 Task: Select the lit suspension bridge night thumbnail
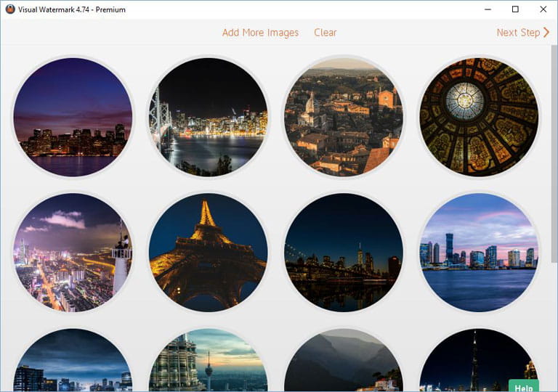point(209,117)
